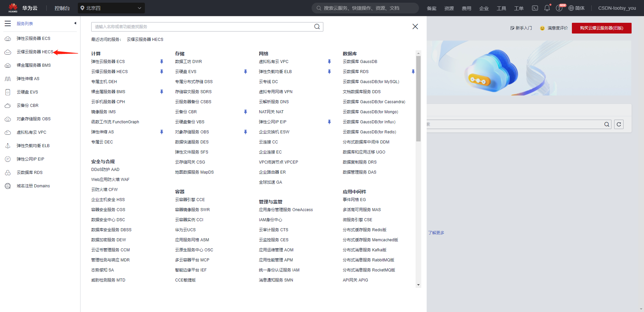The width and height of the screenshot is (644, 312).
Task: Unpin 云备份 CBR in the storage list
Action: point(246,112)
